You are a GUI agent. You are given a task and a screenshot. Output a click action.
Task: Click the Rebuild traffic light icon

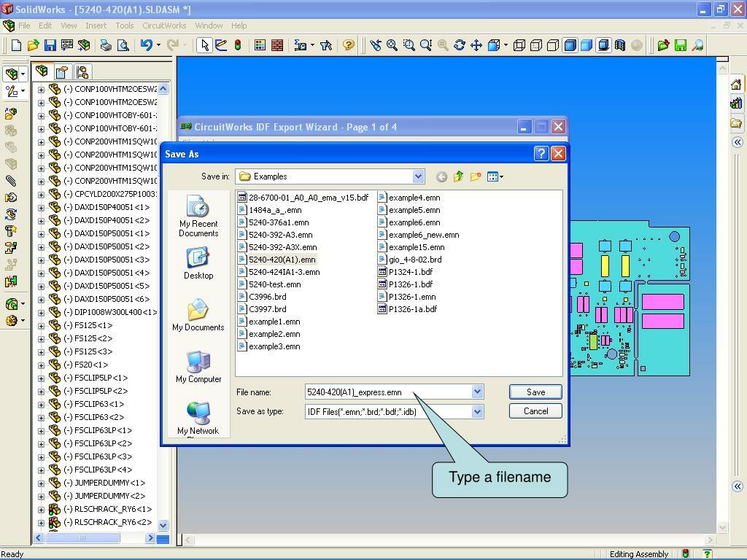238,45
